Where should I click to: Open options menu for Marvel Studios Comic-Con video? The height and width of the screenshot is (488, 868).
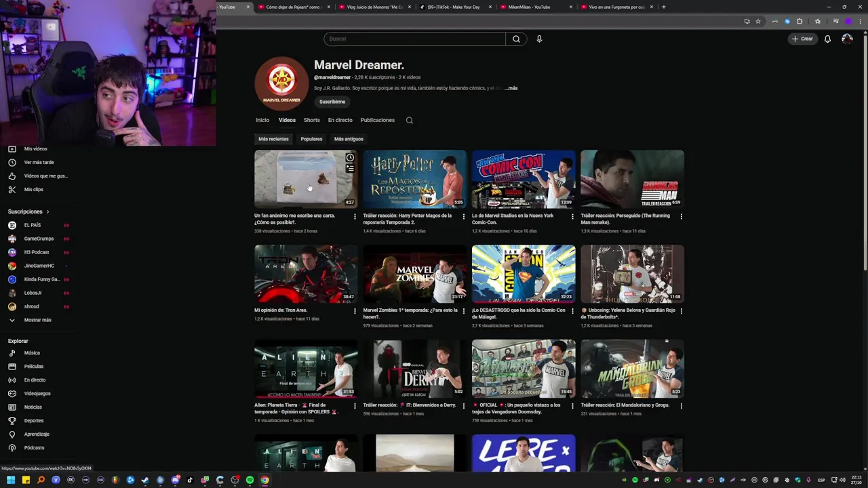572,217
